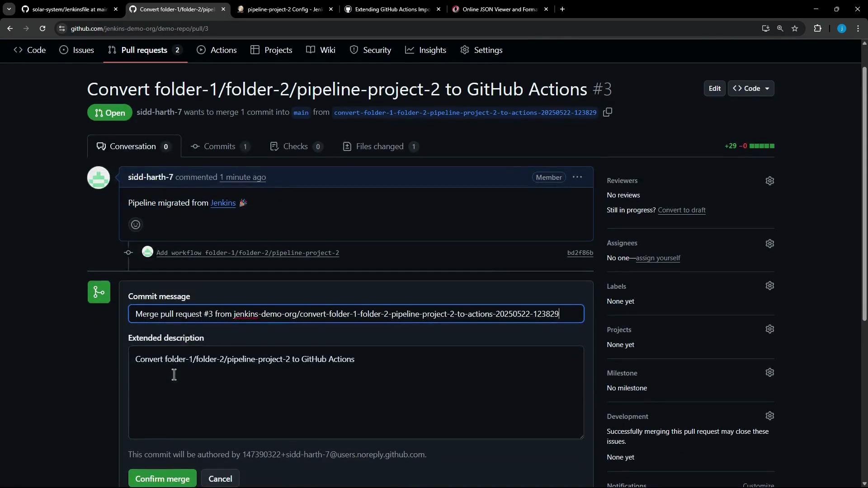Reload the page
This screenshot has width=868, height=488.
coord(42,28)
